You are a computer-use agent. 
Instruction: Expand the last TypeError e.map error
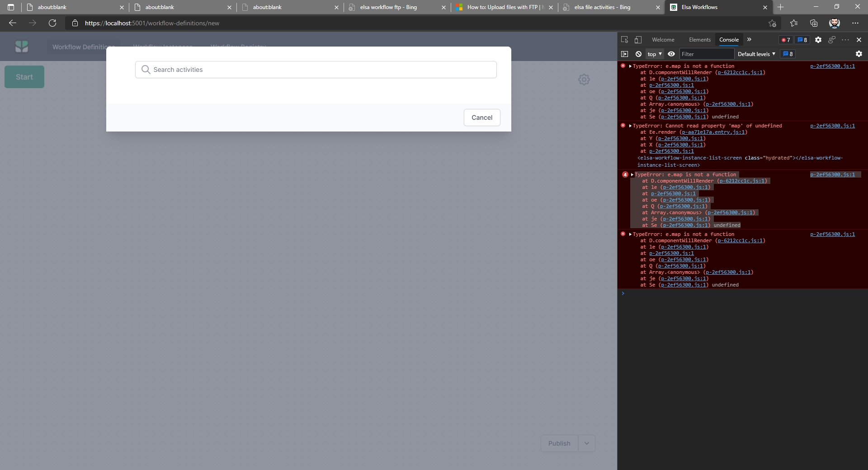[630, 234]
